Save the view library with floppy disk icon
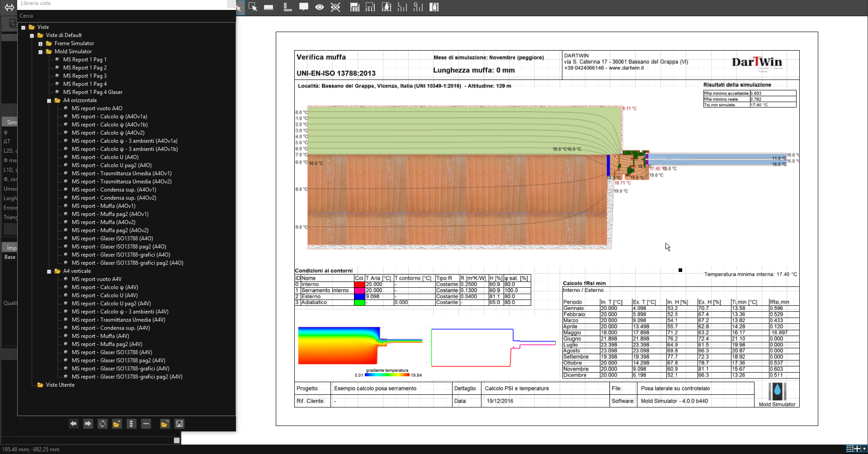This screenshot has height=454, width=868. (179, 424)
